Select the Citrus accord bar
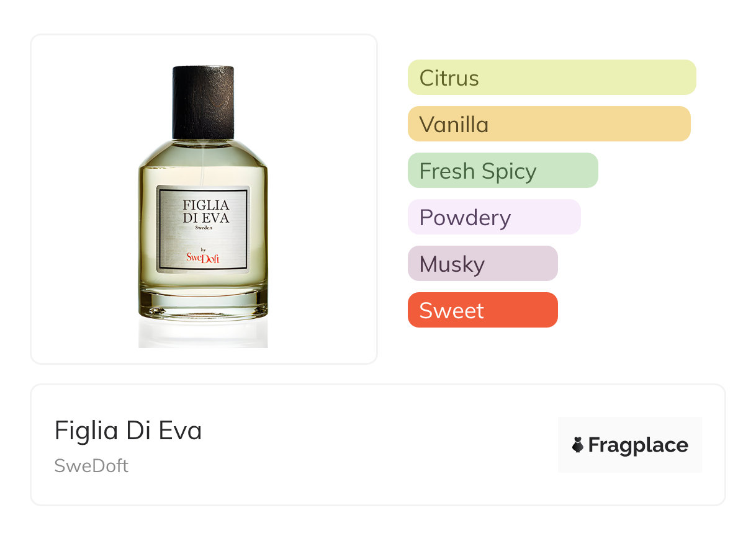The image size is (756, 536). 552,78
